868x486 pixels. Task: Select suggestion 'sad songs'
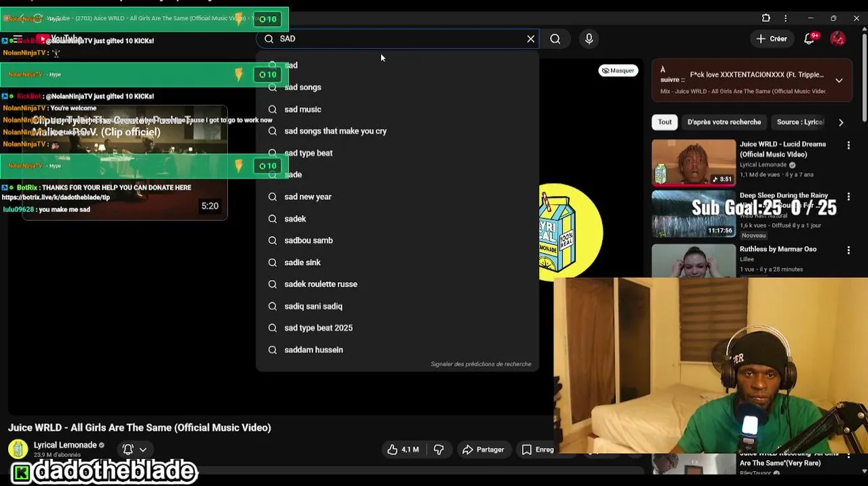point(397,87)
